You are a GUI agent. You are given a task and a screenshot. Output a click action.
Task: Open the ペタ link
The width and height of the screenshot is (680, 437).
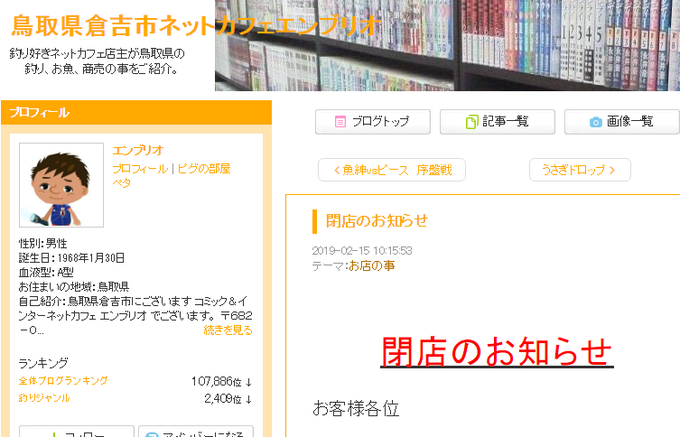coord(121,183)
